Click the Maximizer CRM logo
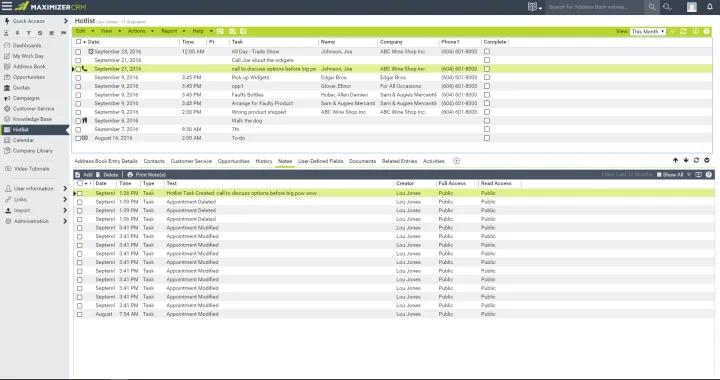720x380 pixels. pyautogui.click(x=51, y=6)
